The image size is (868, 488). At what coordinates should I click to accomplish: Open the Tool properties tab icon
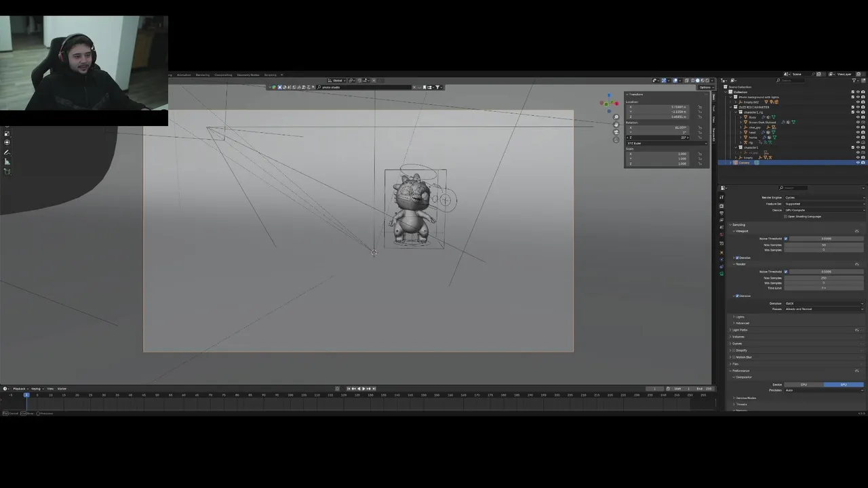[722, 197]
